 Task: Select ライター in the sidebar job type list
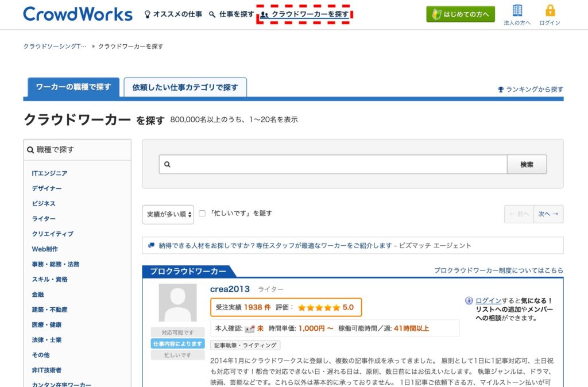pos(44,219)
